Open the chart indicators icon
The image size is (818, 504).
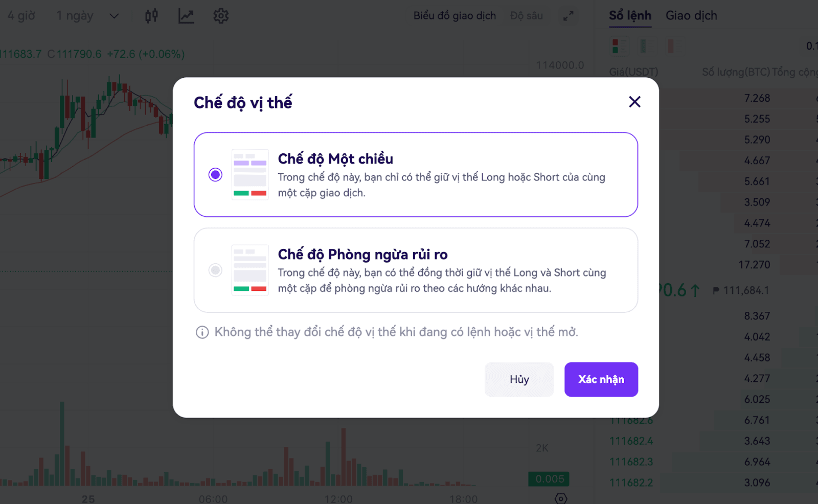pos(186,16)
